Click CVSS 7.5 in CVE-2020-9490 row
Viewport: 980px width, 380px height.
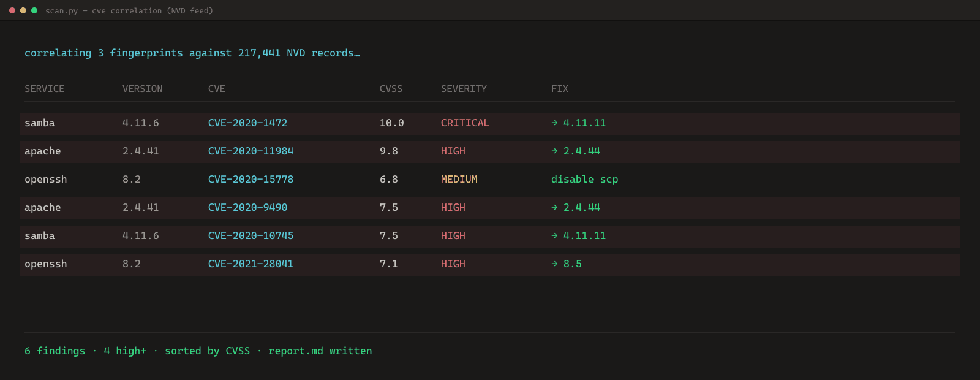click(x=389, y=208)
